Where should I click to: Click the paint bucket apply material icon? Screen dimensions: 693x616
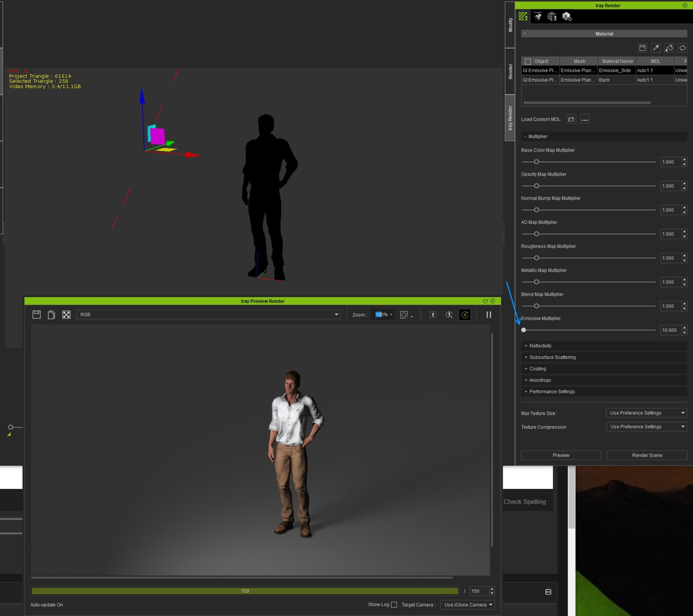click(x=669, y=48)
